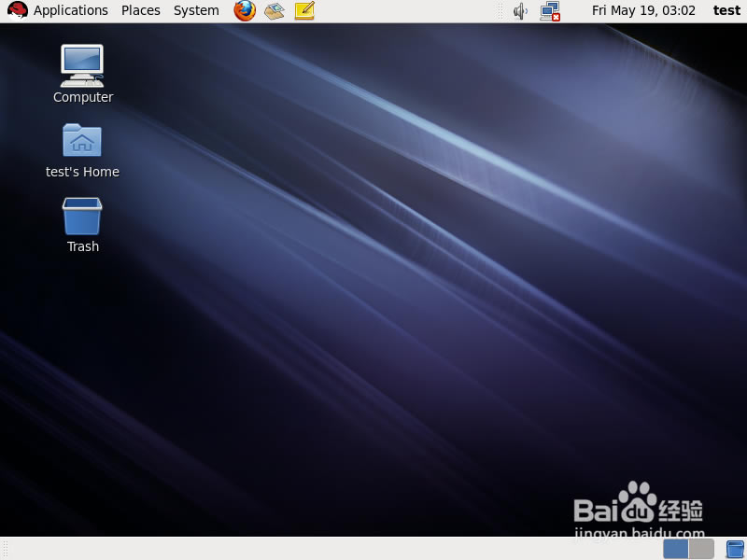The image size is (747, 560).
Task: Launch the Evolution mail launcher
Action: pos(274,10)
